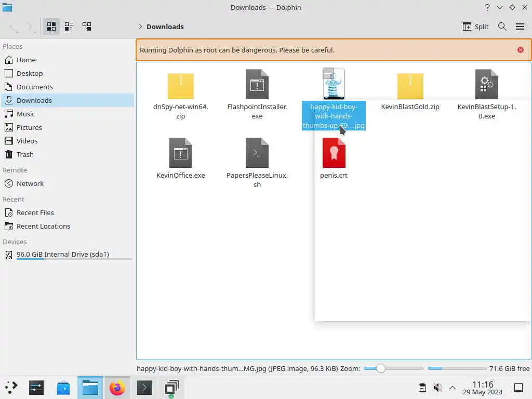Open 96.0 GiB Internal Drive (sda1)
The height and width of the screenshot is (399, 532).
67,255
